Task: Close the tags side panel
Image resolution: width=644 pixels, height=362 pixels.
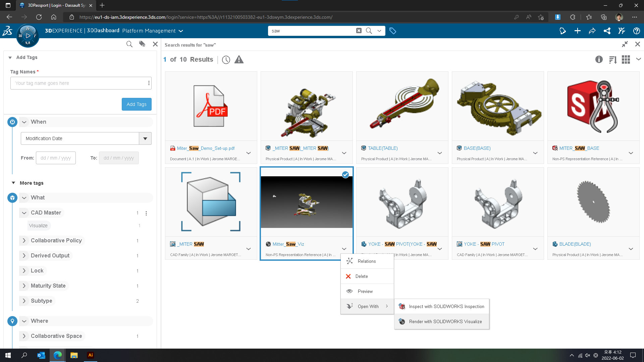Action: coord(155,44)
